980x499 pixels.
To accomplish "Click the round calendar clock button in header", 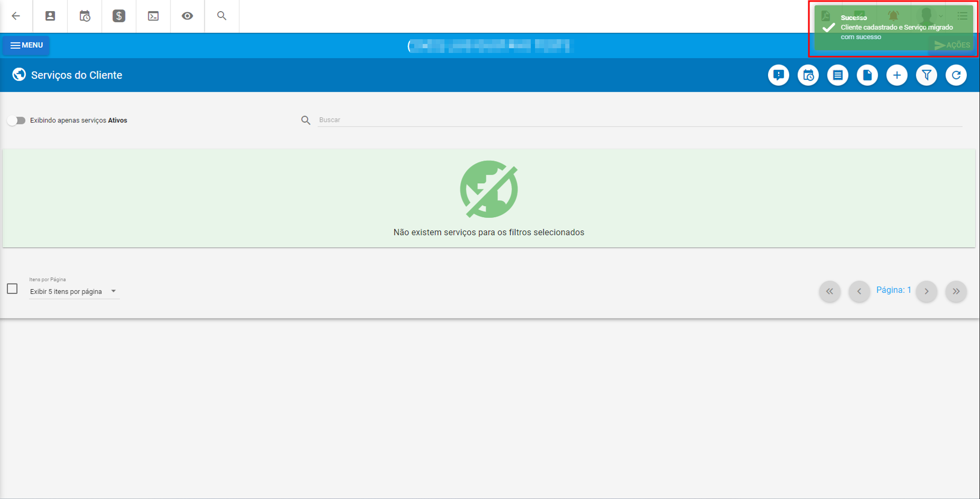I will point(808,75).
